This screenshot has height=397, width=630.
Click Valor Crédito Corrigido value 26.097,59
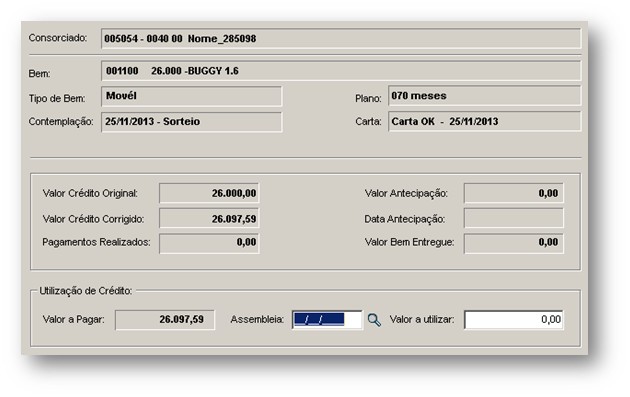pyautogui.click(x=209, y=219)
